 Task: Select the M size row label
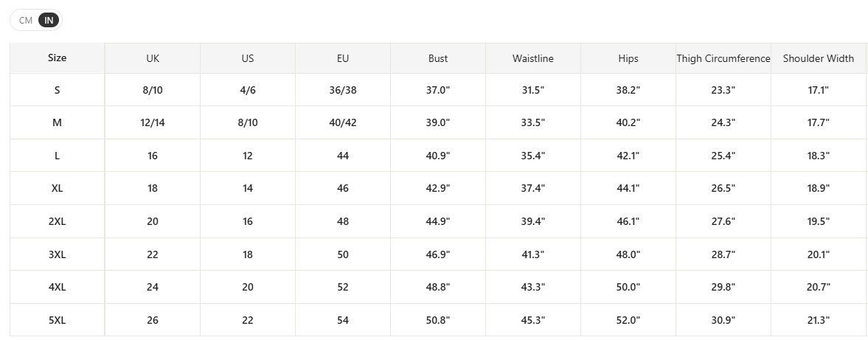57,122
